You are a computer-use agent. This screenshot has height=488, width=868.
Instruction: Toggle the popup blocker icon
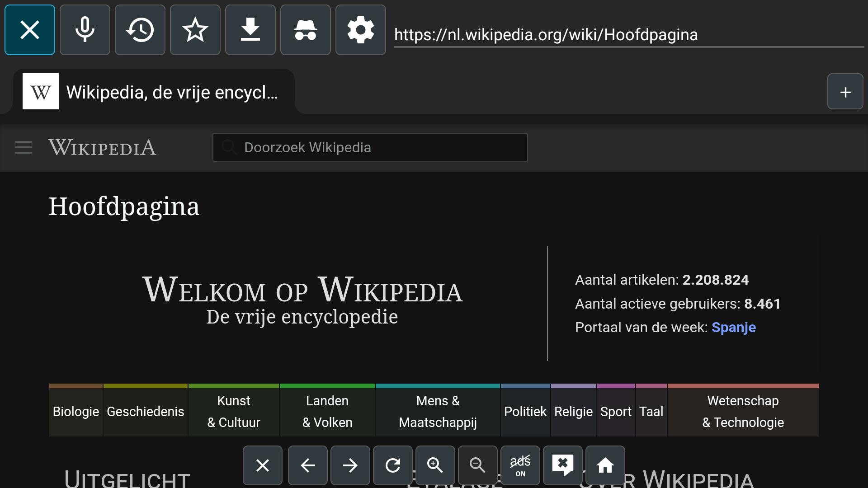click(563, 465)
